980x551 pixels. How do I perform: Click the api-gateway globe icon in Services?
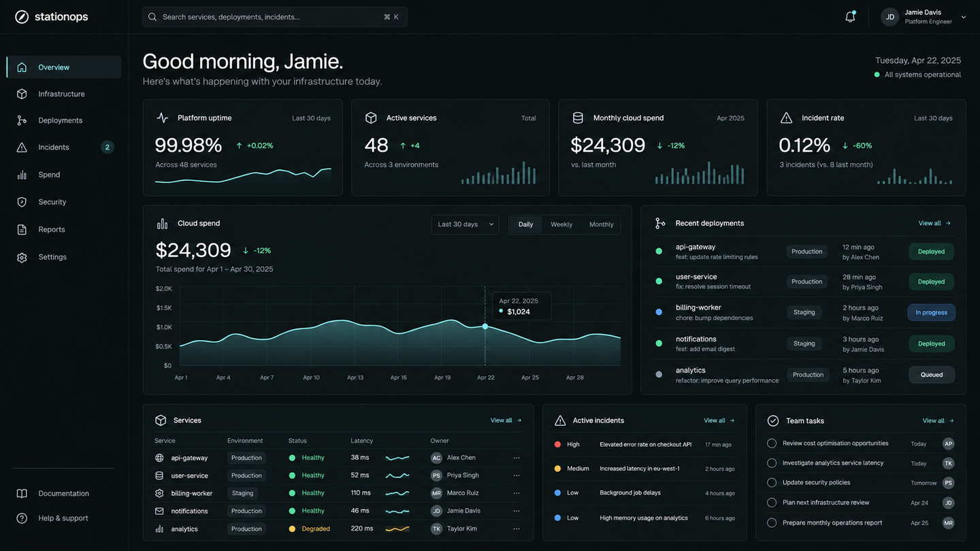pos(159,458)
